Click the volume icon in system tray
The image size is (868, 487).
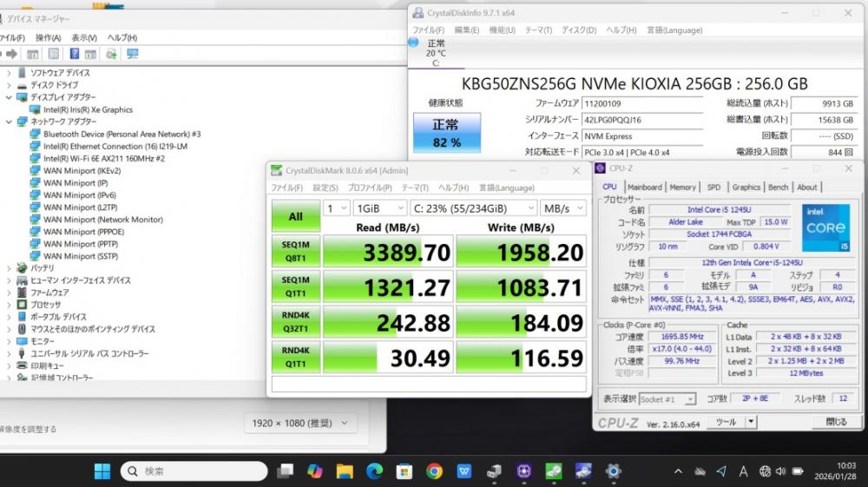780,471
